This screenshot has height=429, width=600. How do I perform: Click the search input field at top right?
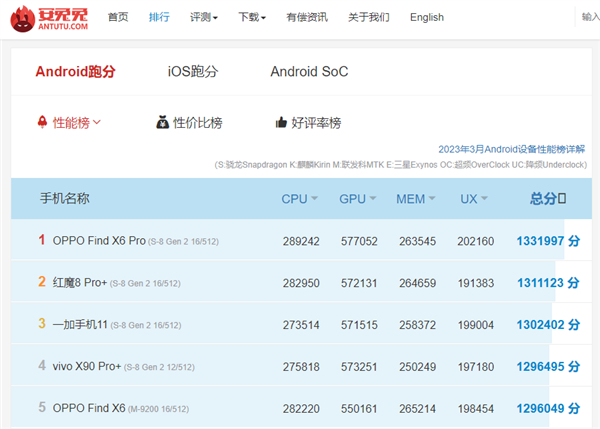(x=588, y=17)
